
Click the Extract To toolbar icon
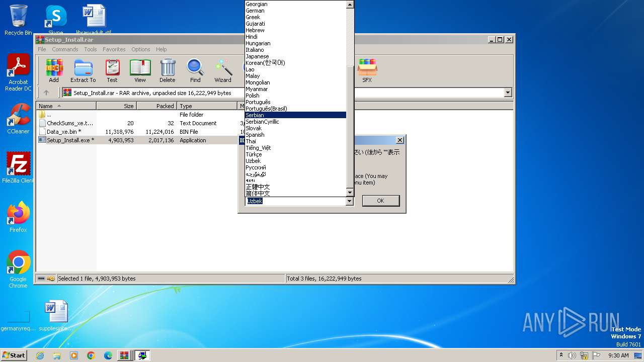[83, 71]
